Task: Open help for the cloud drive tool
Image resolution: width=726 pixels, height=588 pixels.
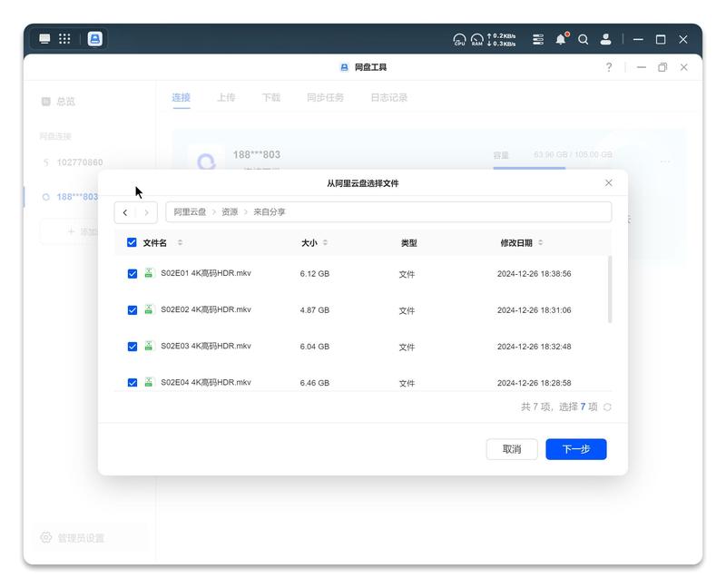Action: pos(609,67)
